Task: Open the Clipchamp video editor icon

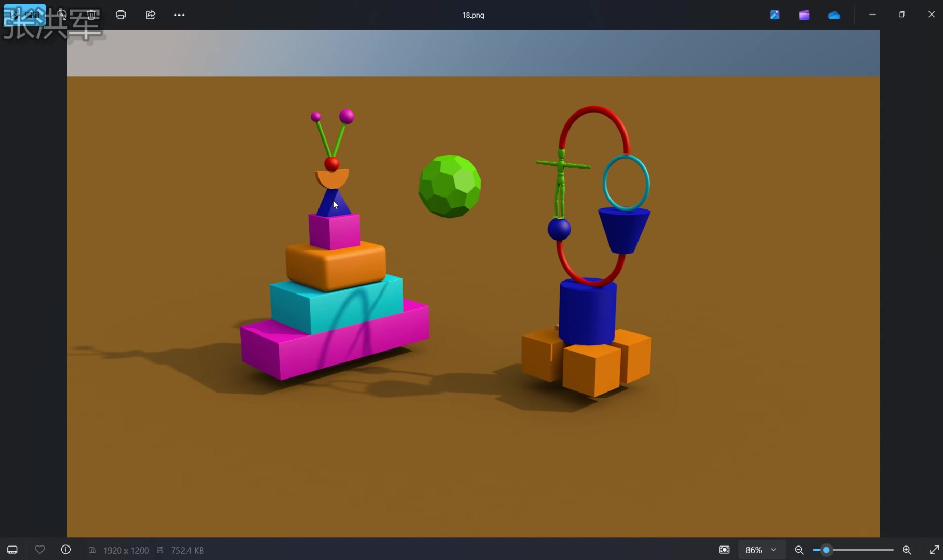Action: coord(804,15)
